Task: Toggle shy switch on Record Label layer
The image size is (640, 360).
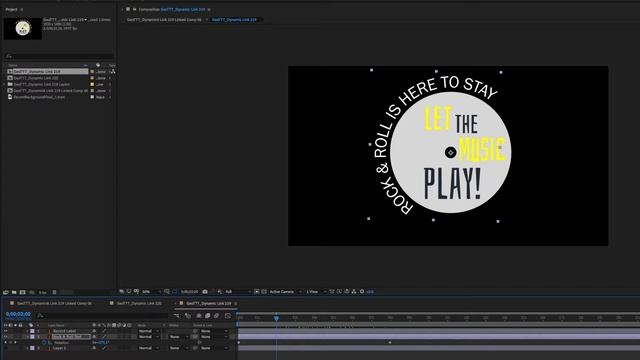Action: click(94, 331)
